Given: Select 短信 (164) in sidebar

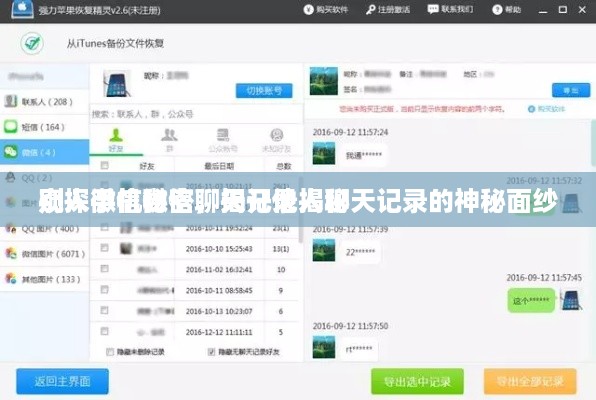Looking at the screenshot, I should (x=44, y=127).
